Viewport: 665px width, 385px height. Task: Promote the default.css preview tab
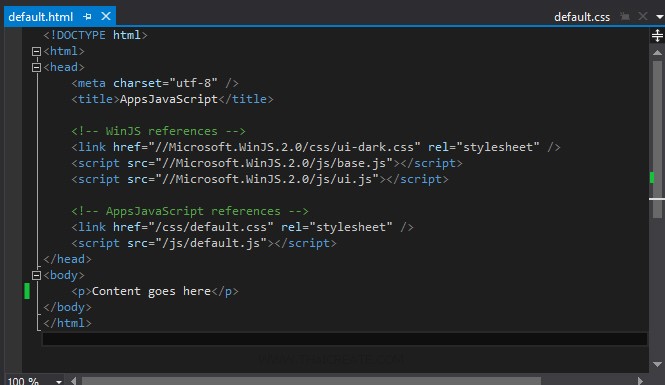[625, 17]
